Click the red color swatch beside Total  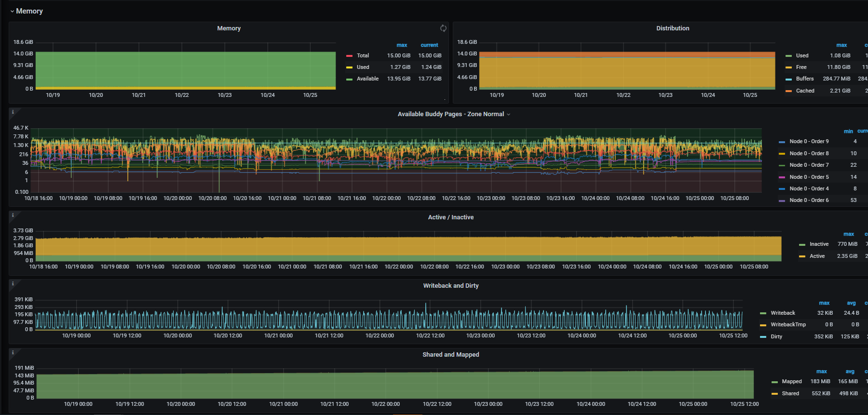(349, 56)
